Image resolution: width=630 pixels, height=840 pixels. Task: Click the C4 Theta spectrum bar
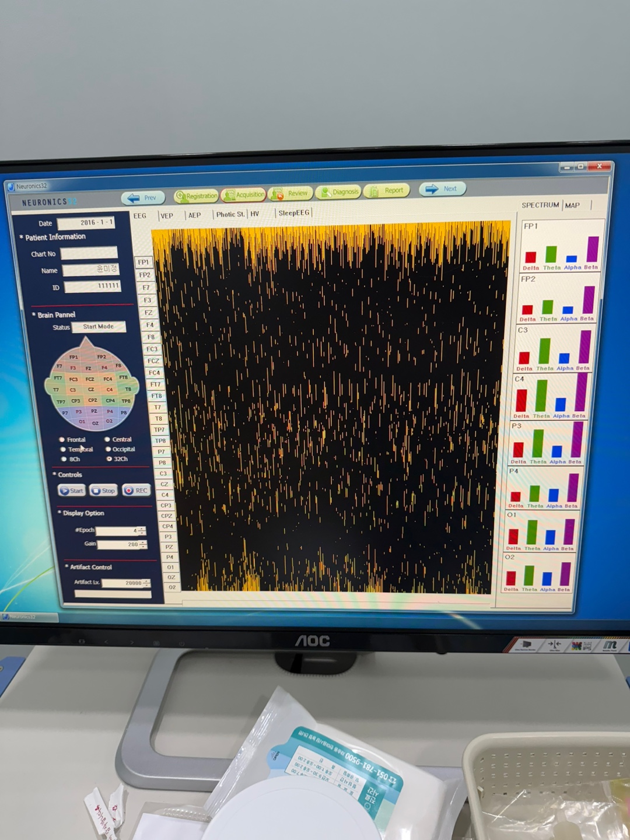click(541, 396)
